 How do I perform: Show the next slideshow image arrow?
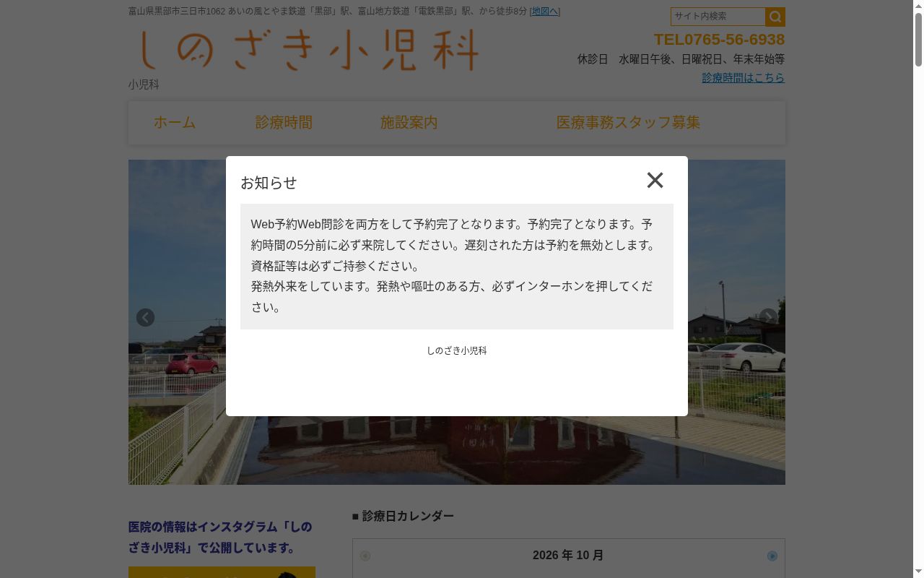[768, 318]
